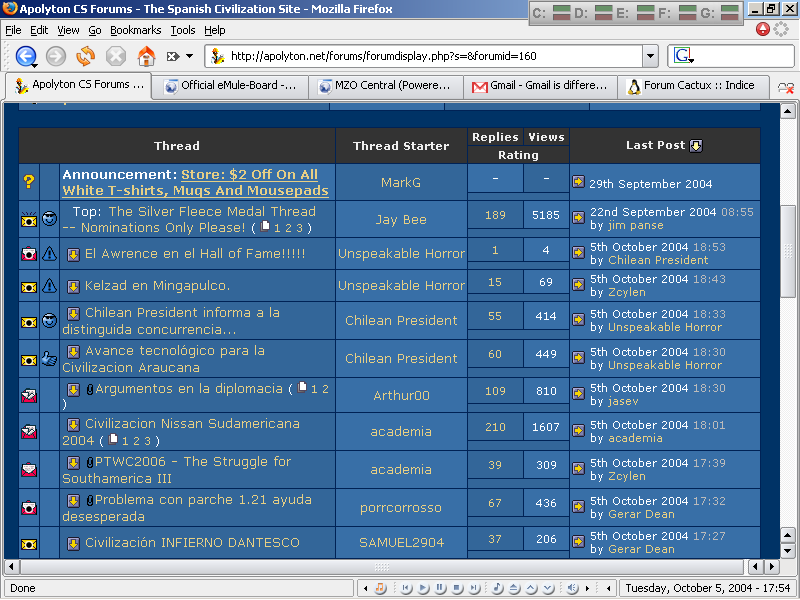Screen dimensions: 800x600
Task: Click the address bar URL field
Action: point(430,56)
